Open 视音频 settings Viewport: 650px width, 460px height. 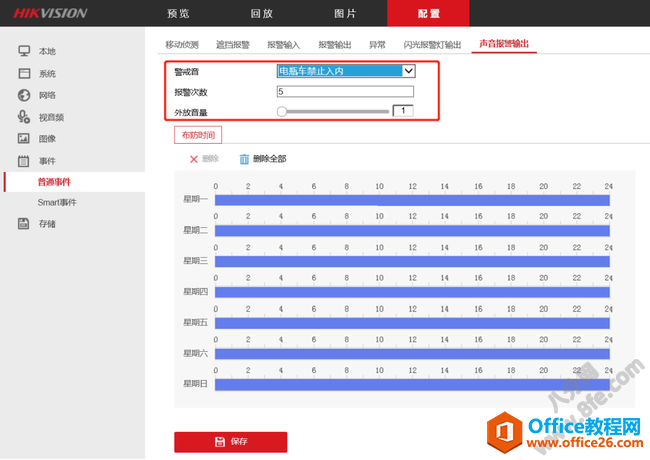pyautogui.click(x=51, y=117)
